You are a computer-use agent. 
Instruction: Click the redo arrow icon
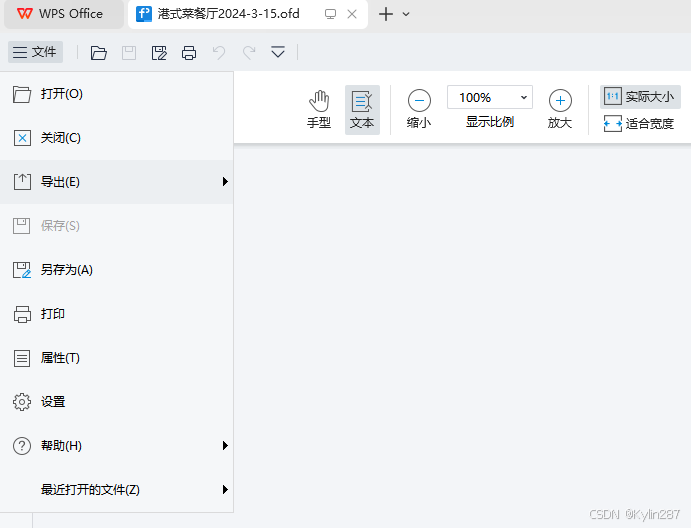[249, 52]
